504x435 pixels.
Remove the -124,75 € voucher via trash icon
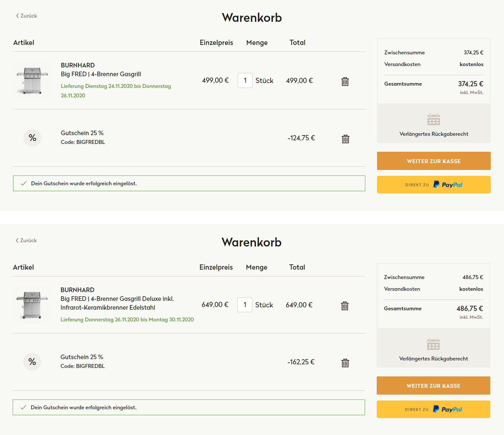(345, 139)
